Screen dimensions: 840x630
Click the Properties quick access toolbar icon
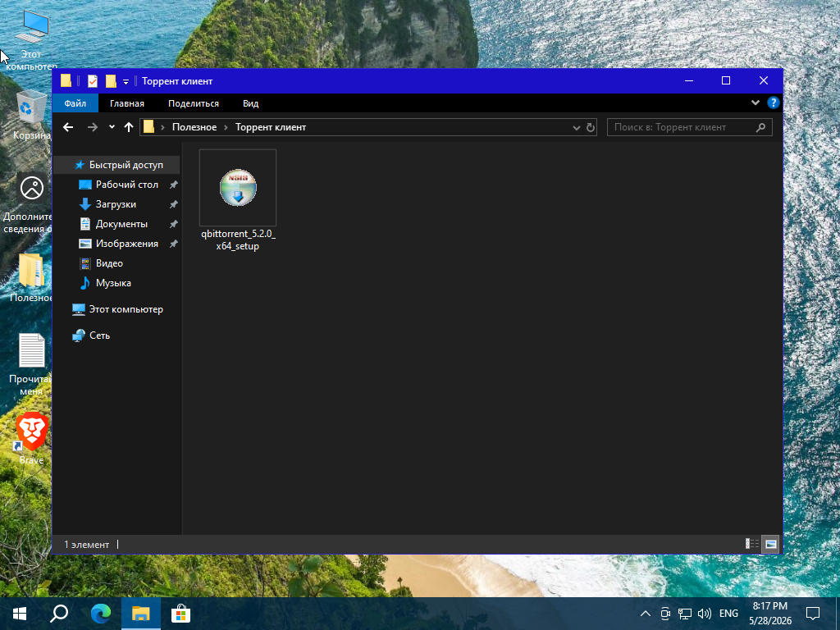tap(93, 81)
